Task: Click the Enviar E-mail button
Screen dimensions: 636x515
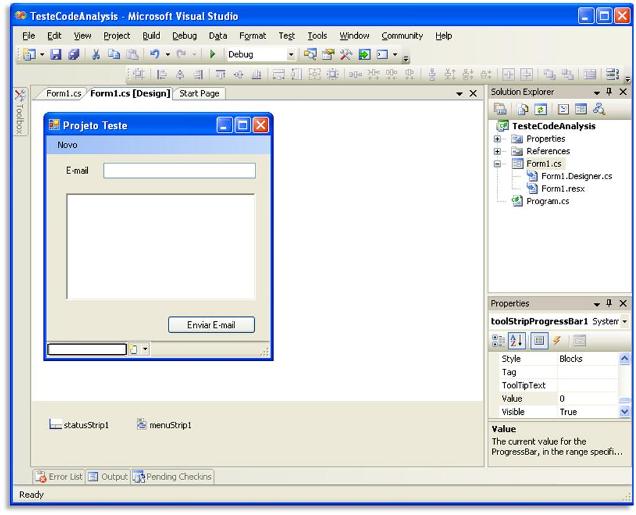Action: pos(211,325)
